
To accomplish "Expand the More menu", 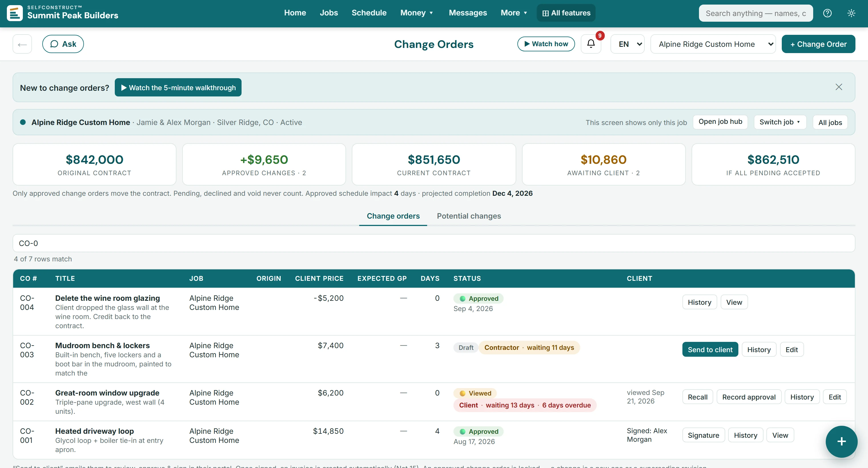I will pos(514,13).
